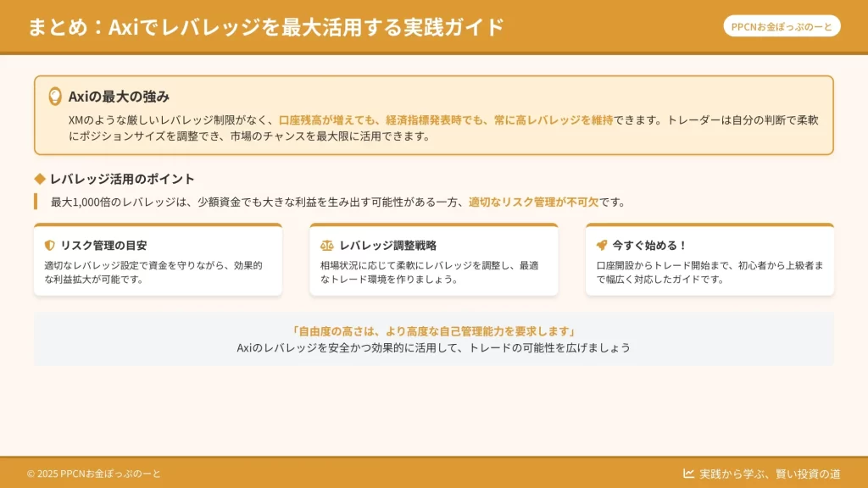Click the heading レバレッジ活用のポイント

coord(122,179)
